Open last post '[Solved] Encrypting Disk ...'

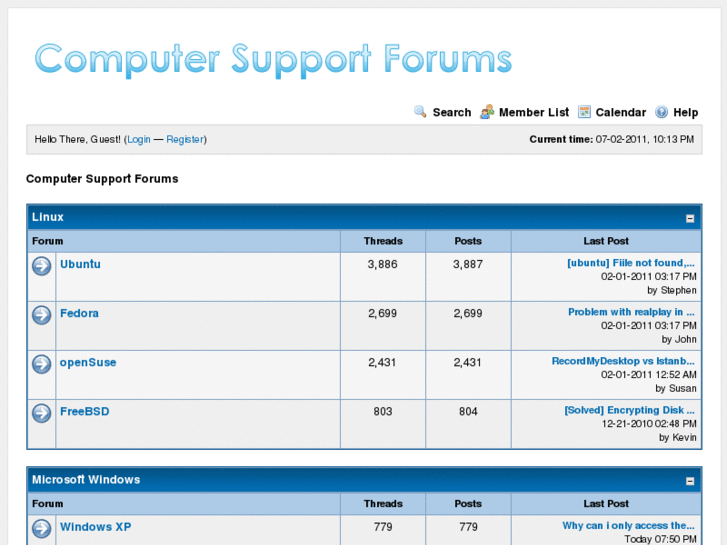pyautogui.click(x=629, y=410)
